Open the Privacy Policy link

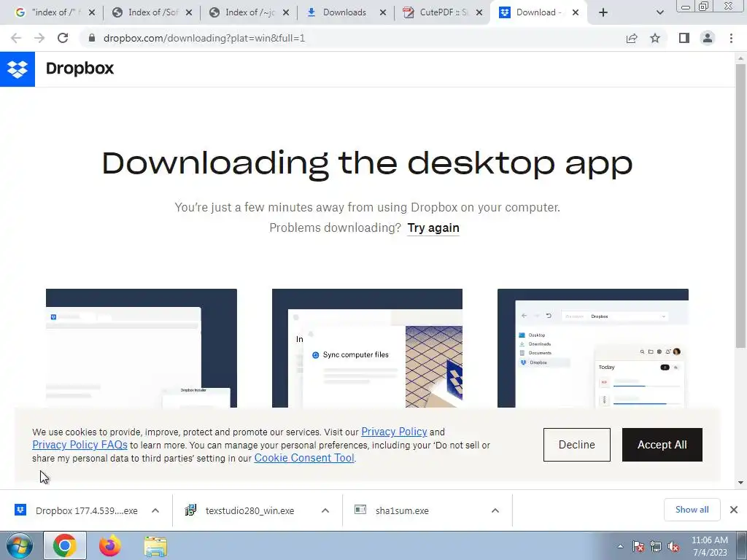coord(394,432)
